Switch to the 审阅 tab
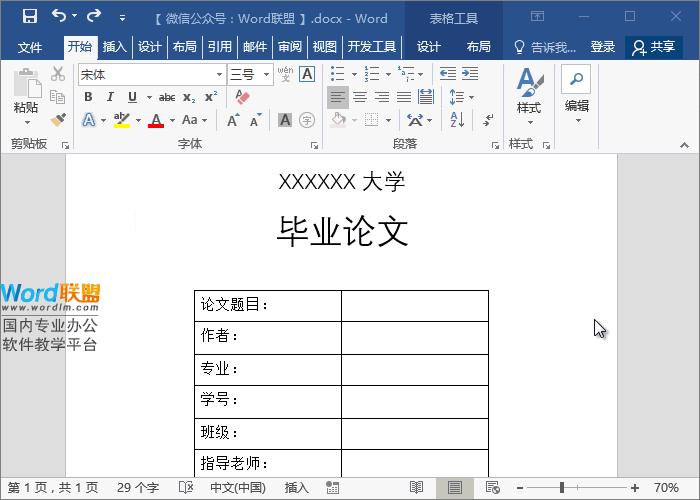The image size is (700, 500). pos(290,47)
